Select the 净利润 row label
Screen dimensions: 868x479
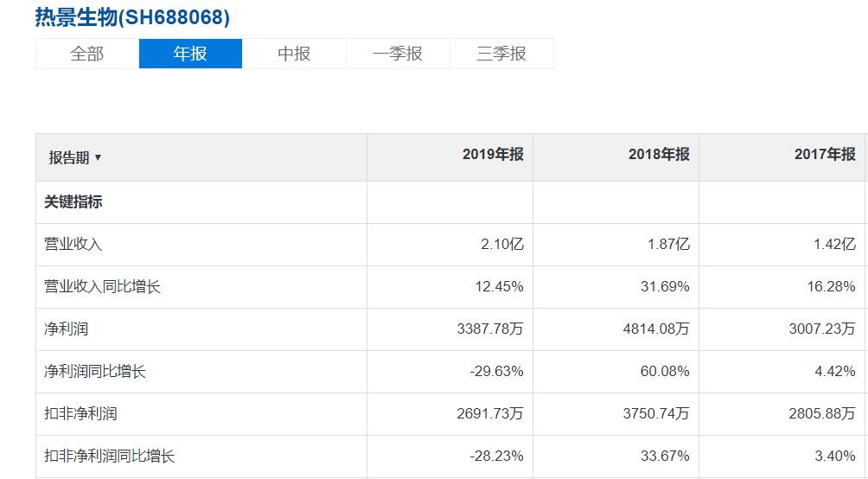point(66,329)
